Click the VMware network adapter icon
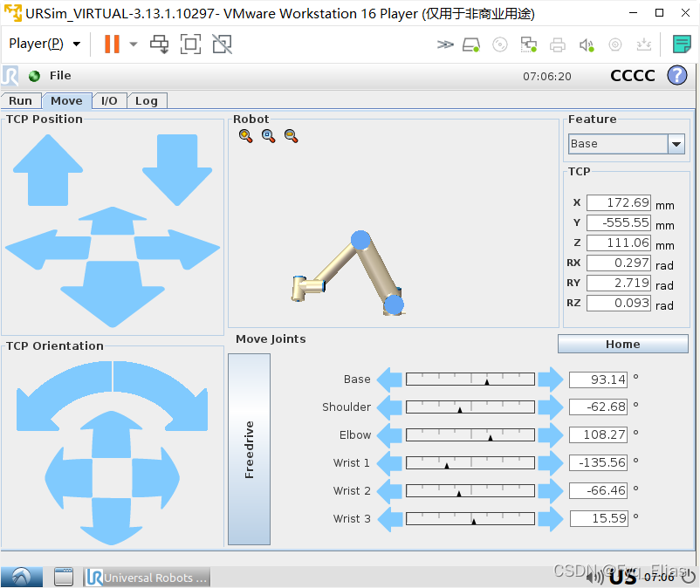 point(529,44)
